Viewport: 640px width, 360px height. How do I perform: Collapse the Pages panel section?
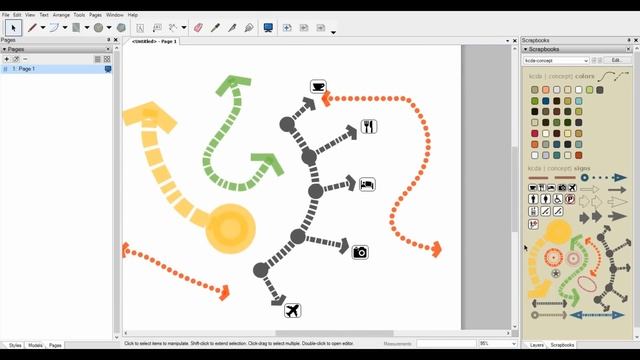pos(4,49)
